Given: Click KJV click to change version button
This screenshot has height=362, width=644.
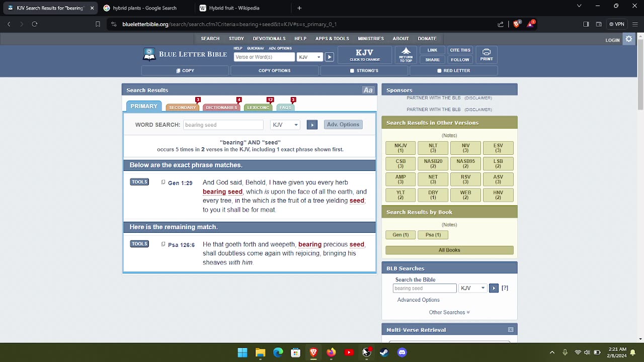Looking at the screenshot, I should (365, 55).
